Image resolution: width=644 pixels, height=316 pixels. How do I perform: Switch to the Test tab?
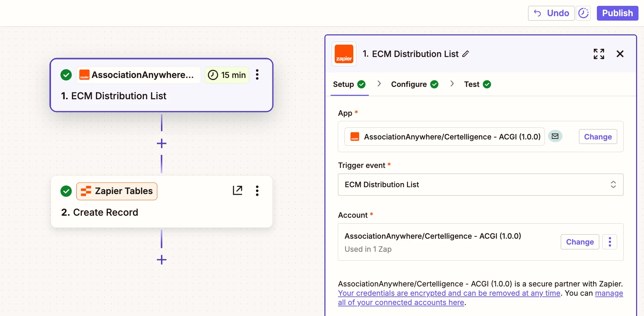(x=477, y=84)
